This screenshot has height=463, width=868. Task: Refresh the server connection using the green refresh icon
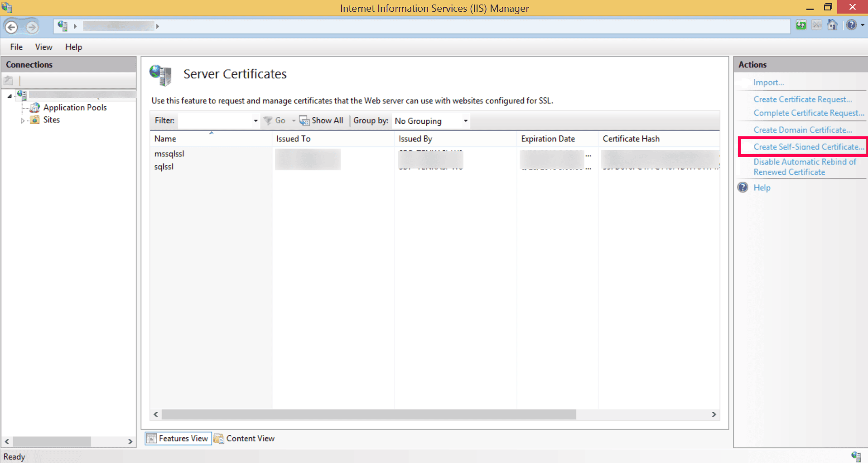(801, 25)
